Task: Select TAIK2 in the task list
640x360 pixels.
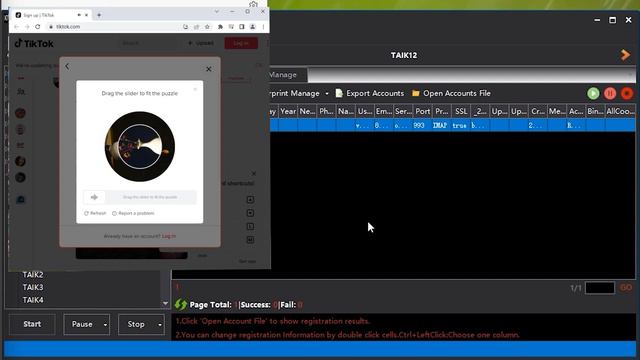Action: tap(33, 275)
